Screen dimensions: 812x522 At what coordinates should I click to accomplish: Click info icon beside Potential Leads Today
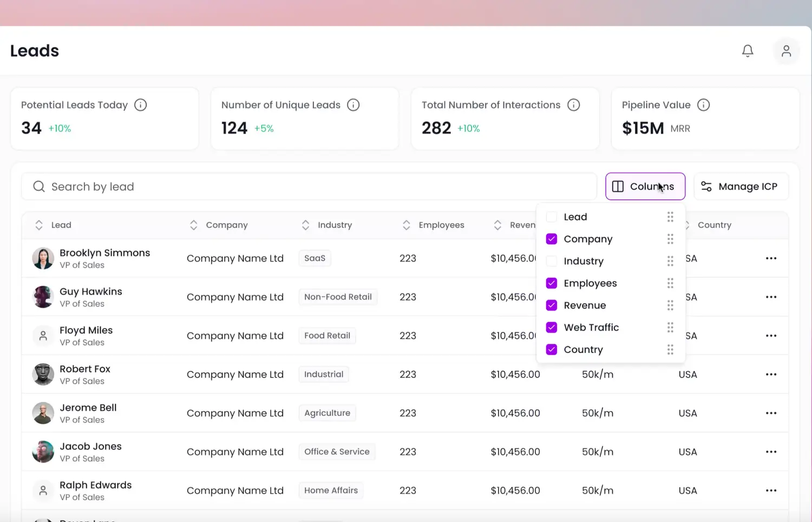pos(140,105)
